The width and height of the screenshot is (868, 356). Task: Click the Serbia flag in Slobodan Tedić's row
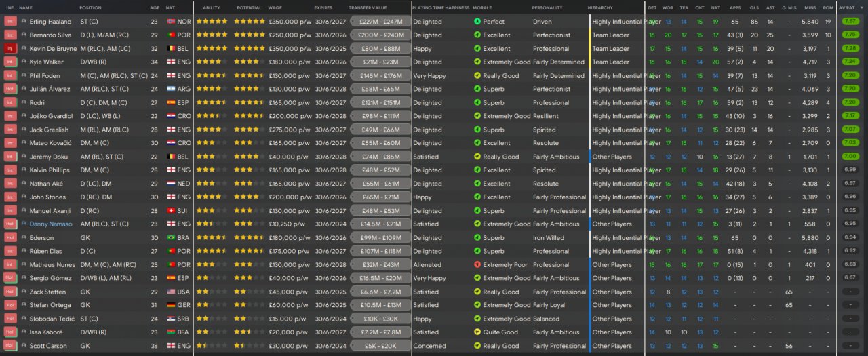click(x=170, y=319)
